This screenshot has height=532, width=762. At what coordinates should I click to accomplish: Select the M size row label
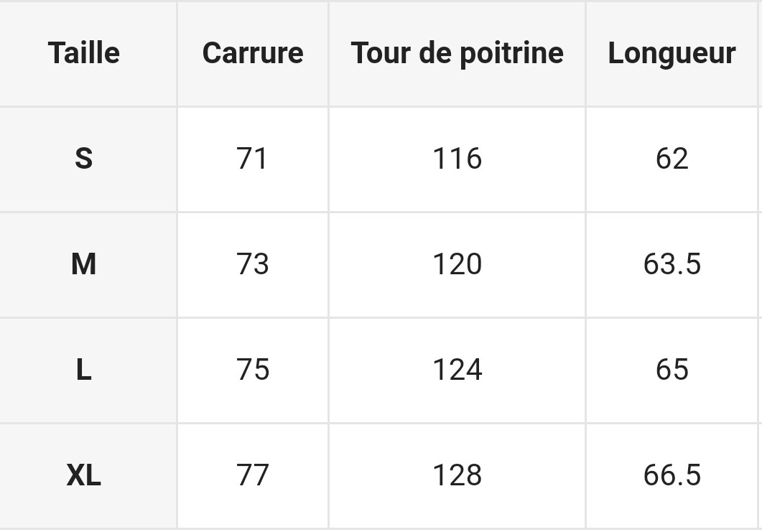point(84,264)
